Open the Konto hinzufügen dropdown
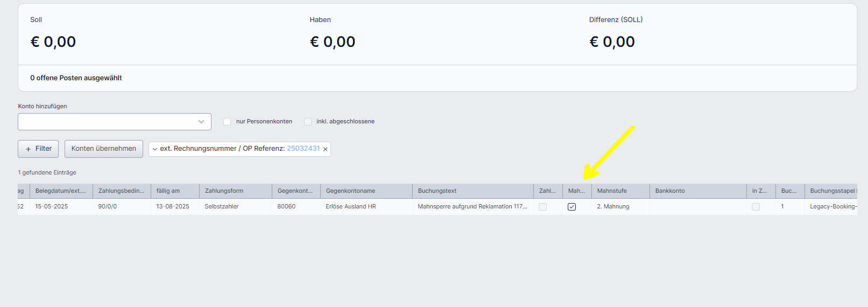 pyautogui.click(x=114, y=122)
